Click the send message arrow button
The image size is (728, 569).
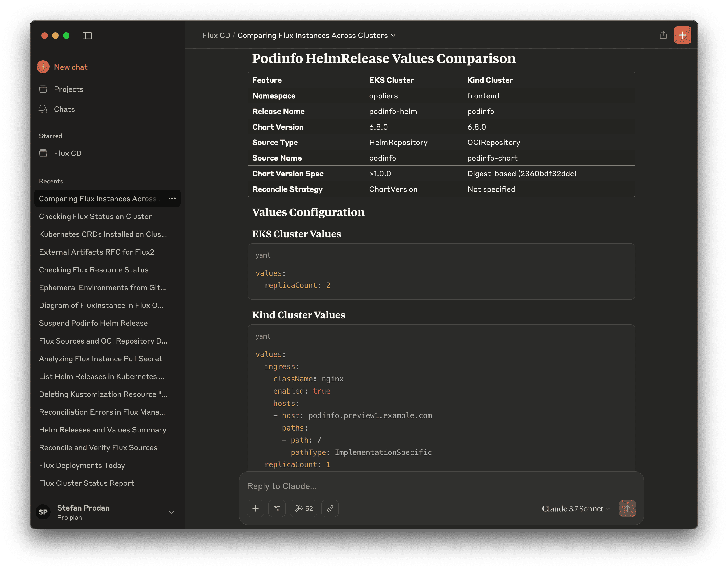[627, 509]
